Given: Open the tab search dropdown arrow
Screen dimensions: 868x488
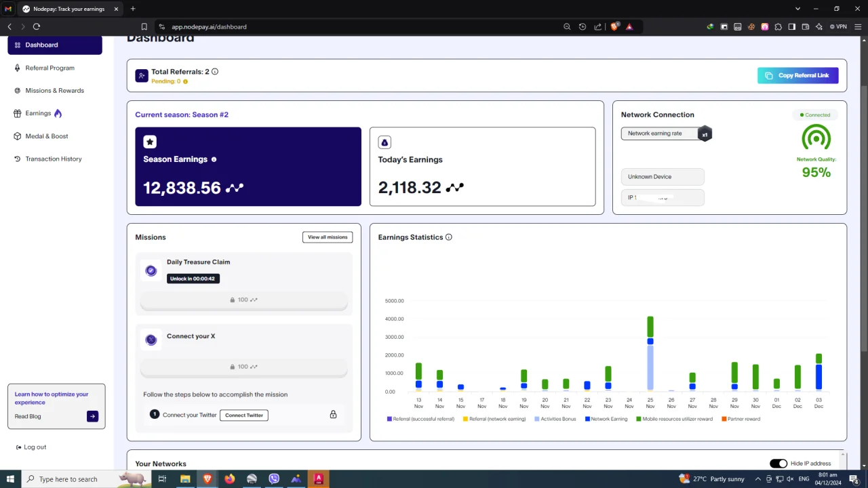Looking at the screenshot, I should [797, 9].
